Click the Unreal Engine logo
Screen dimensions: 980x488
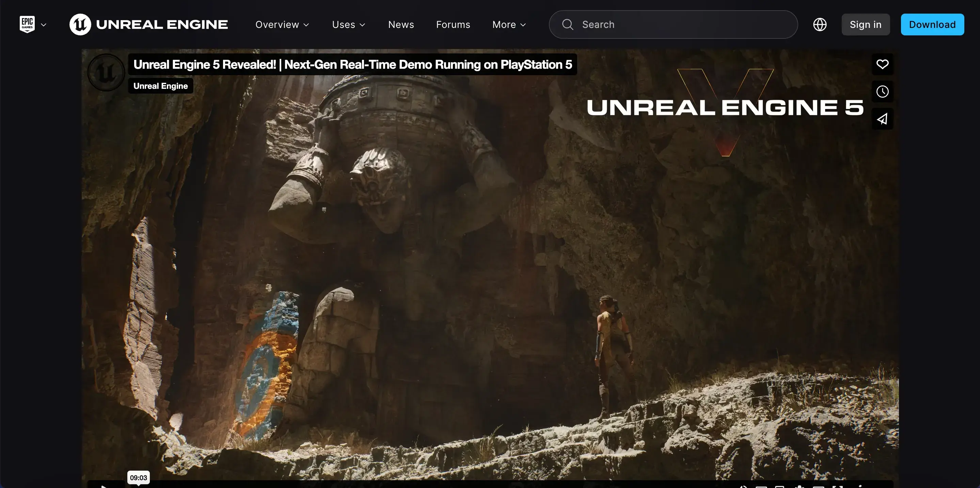tap(80, 24)
